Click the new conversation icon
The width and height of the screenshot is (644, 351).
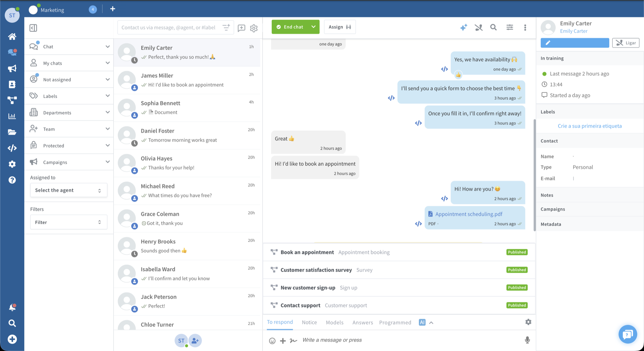click(241, 28)
